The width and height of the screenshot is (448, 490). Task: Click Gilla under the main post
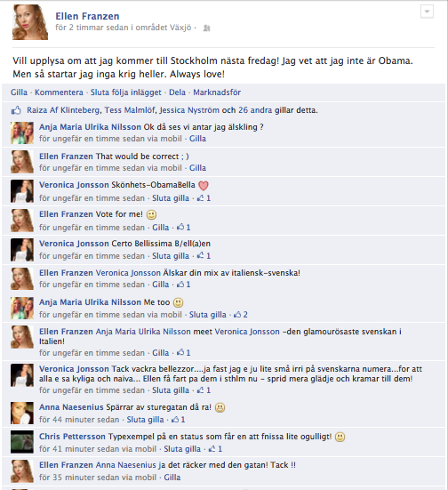tap(19, 92)
